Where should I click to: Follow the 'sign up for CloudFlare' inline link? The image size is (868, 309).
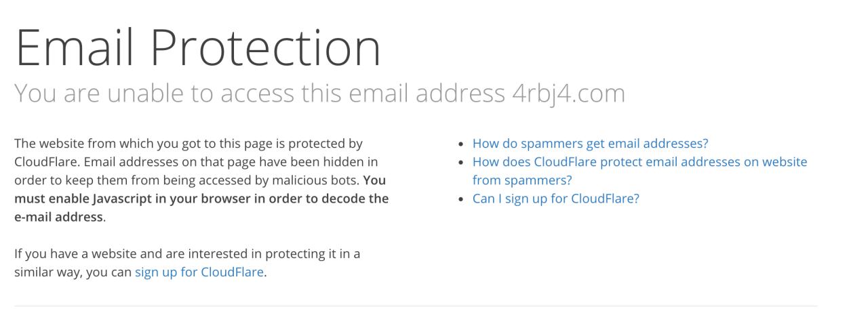[199, 272]
